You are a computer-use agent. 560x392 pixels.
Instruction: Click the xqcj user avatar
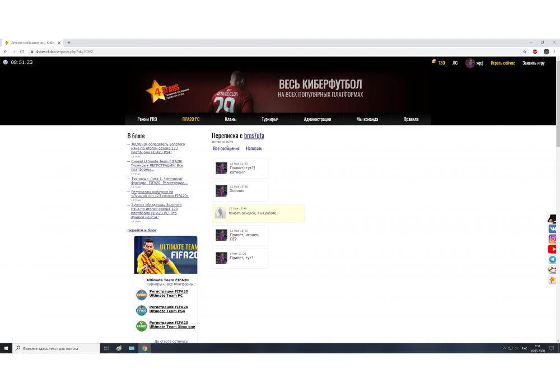(x=469, y=63)
